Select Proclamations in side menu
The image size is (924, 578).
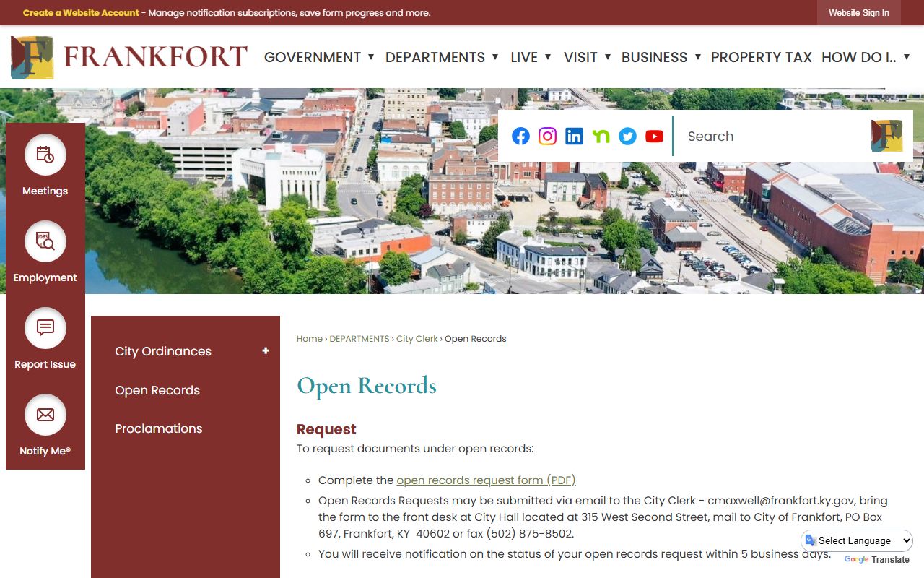tap(159, 428)
